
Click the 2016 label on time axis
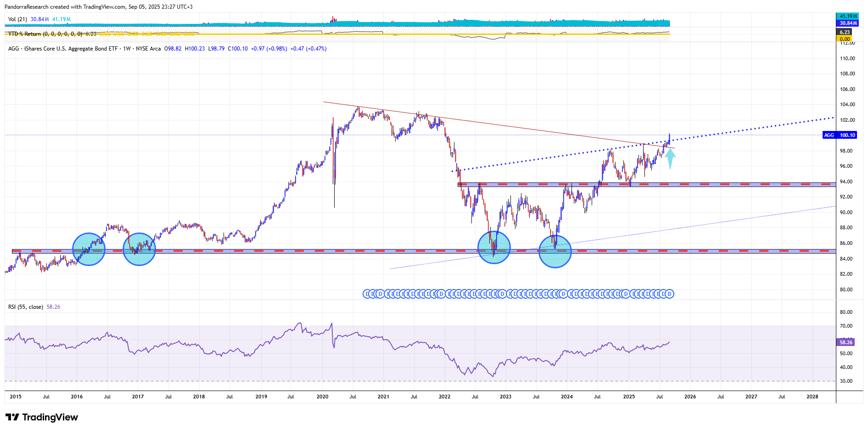click(x=77, y=397)
